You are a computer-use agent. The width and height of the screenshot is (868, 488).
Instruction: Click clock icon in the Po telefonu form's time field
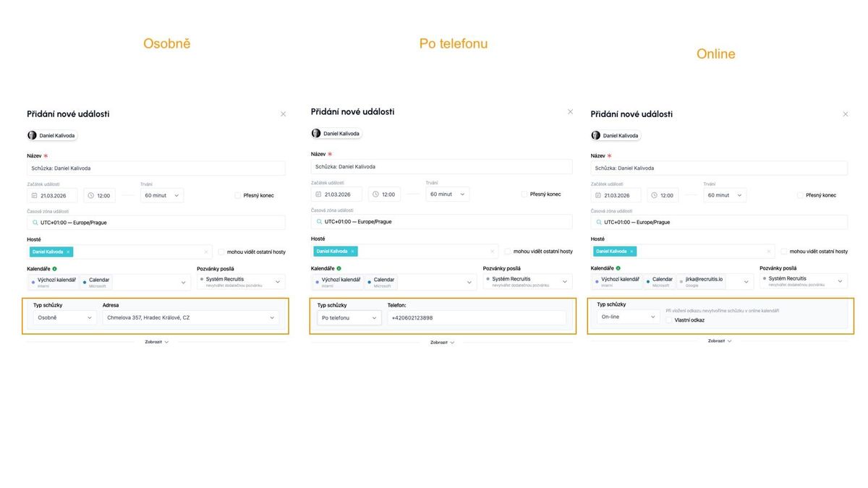click(x=375, y=194)
